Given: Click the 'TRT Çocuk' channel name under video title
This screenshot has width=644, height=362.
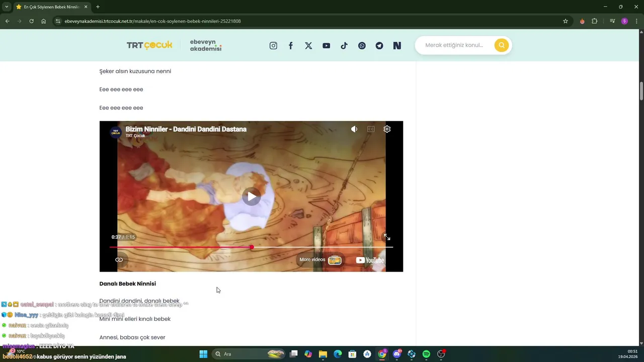Looking at the screenshot, I should (x=135, y=136).
